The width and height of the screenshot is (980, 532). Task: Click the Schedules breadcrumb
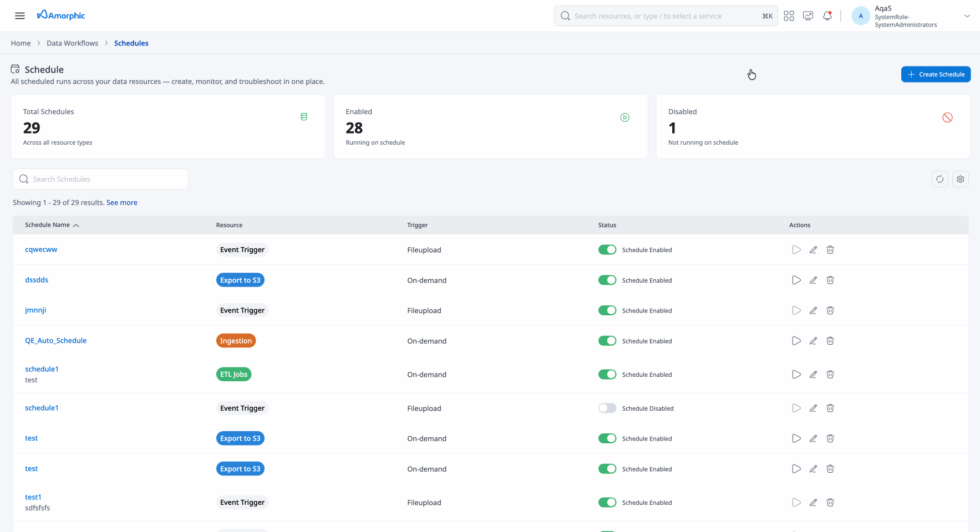tap(131, 43)
